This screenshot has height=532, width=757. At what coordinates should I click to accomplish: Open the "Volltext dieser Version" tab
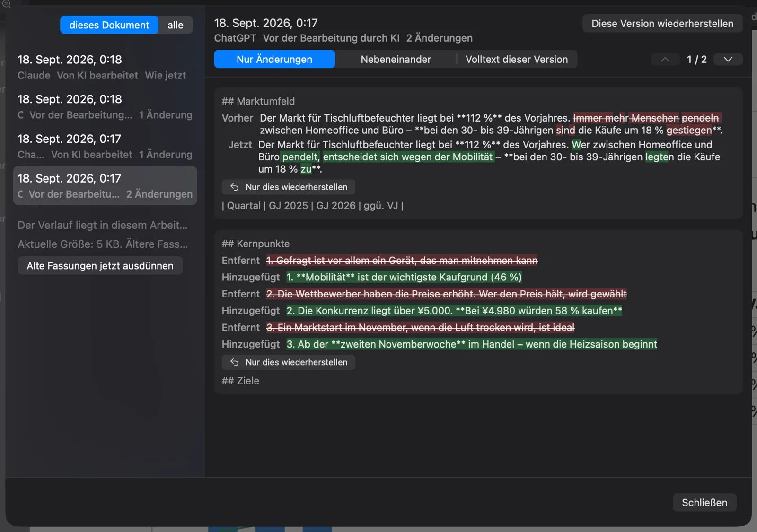click(517, 59)
